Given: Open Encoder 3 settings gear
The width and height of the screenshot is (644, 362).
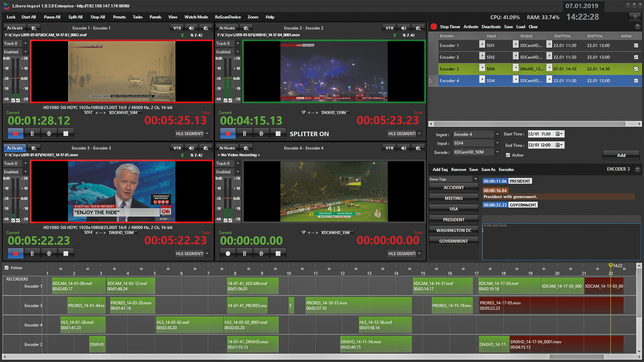Looking at the screenshot, I should 34,148.
